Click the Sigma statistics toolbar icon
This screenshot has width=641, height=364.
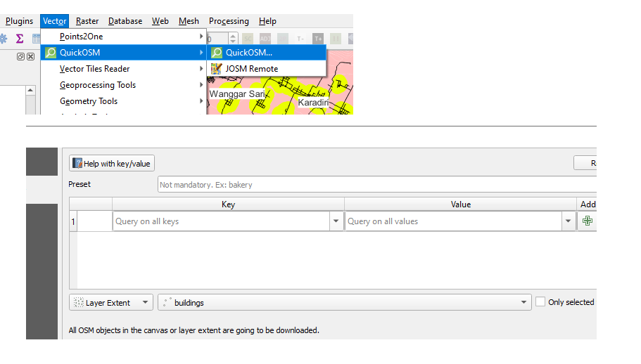click(x=19, y=39)
